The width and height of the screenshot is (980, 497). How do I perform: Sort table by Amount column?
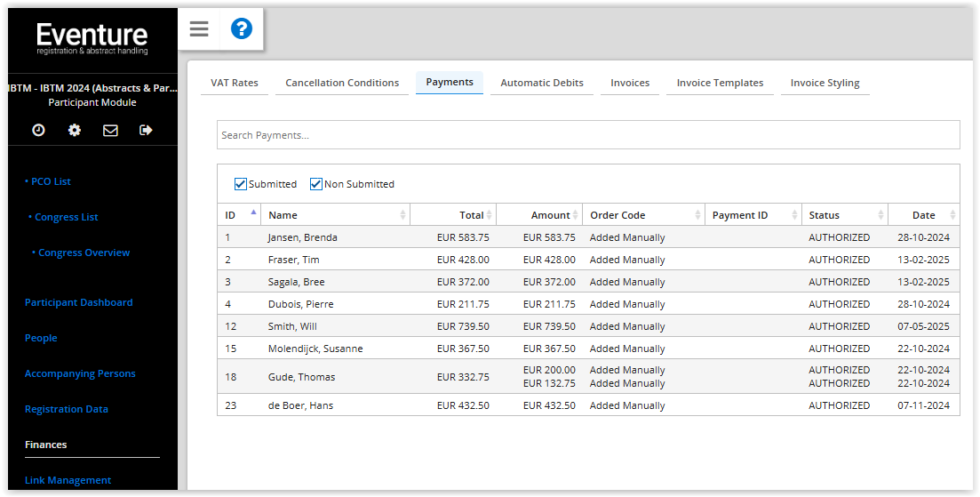tap(539, 215)
